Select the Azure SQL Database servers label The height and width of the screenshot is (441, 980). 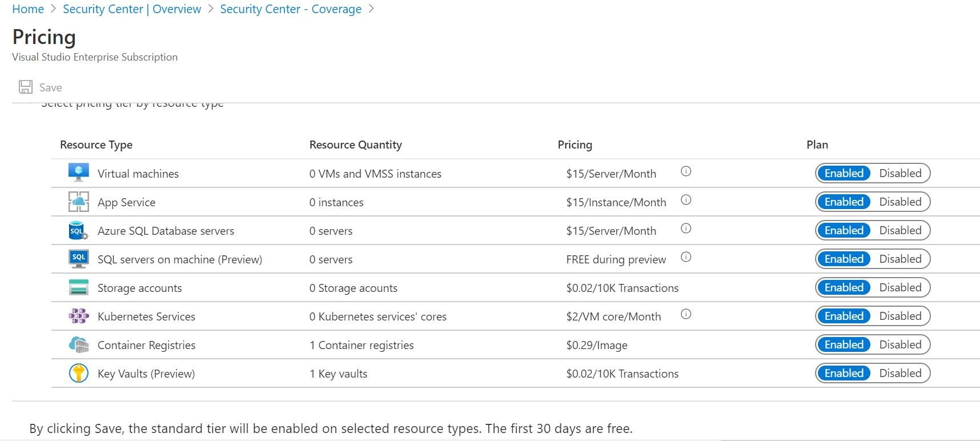click(166, 231)
